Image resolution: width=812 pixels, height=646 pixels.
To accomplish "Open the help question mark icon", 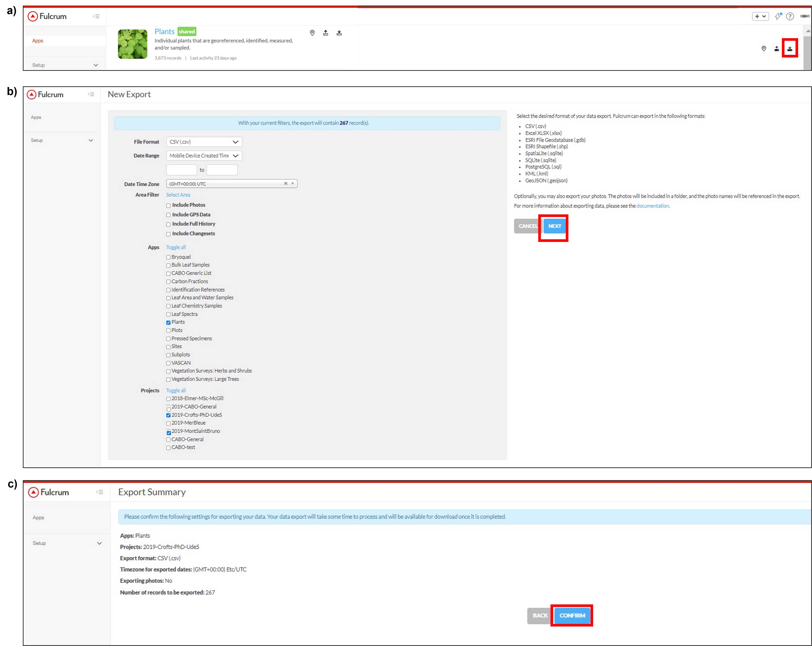I will [790, 16].
